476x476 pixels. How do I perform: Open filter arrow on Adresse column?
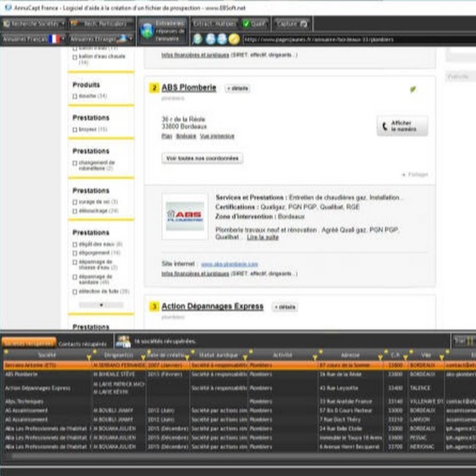[x=380, y=358]
